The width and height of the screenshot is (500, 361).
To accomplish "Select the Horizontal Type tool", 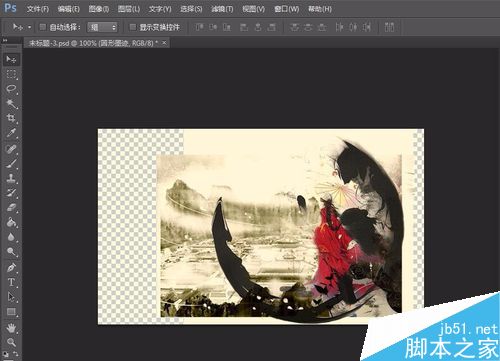I will (11, 282).
